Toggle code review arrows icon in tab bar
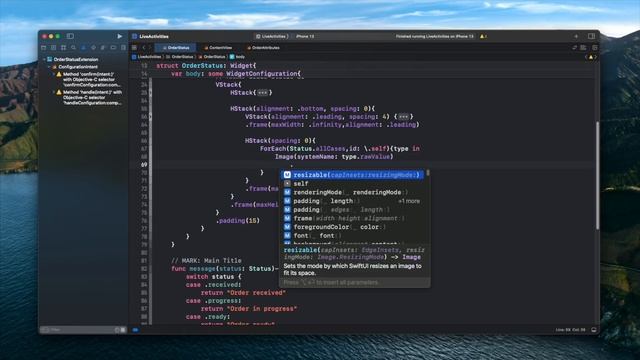The height and width of the screenshot is (360, 640). (574, 48)
